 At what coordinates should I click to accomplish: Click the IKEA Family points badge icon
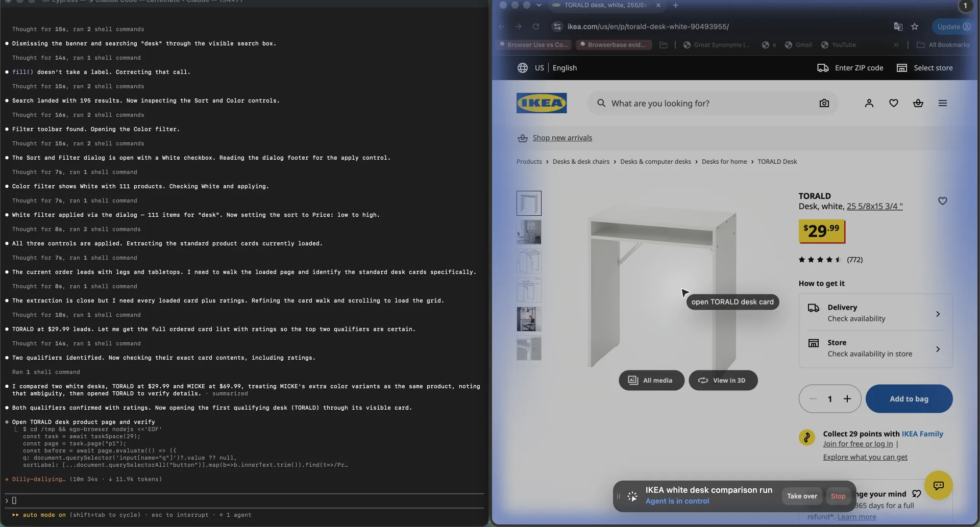[807, 438]
